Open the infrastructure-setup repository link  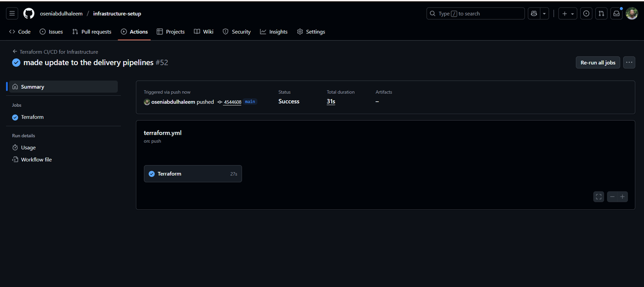(x=117, y=13)
